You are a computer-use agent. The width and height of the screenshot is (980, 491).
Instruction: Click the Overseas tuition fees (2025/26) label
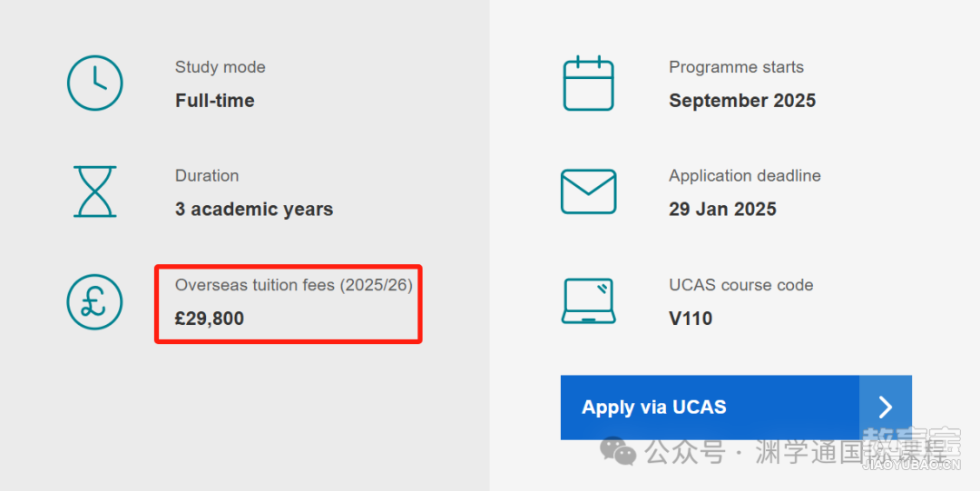[294, 285]
